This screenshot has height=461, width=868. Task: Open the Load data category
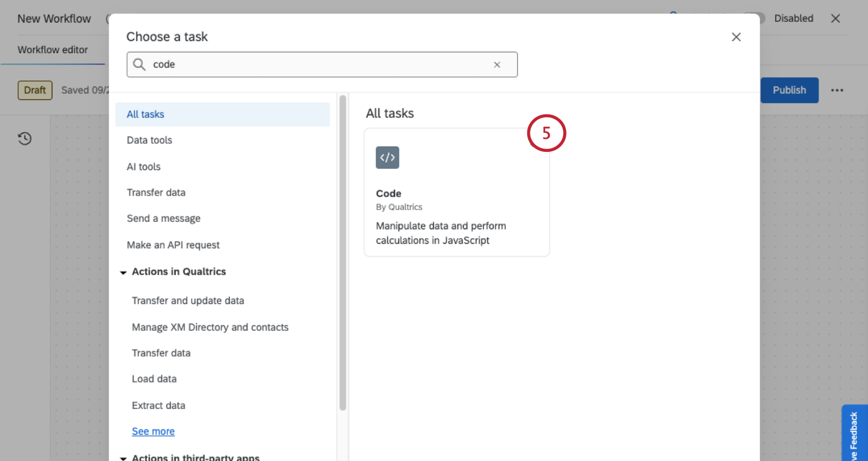tap(154, 379)
